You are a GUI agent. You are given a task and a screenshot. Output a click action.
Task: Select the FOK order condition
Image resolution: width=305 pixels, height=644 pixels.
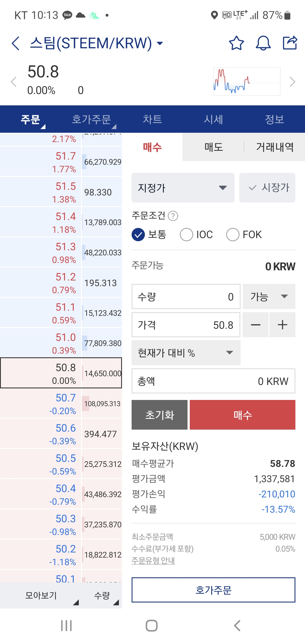coord(244,235)
